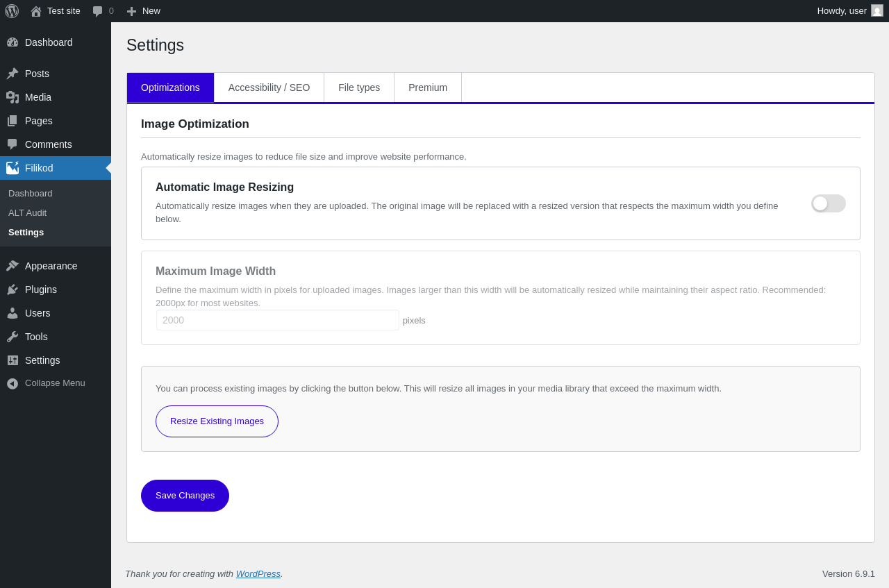Screen dimensions: 889x588
Task: Select the Premium tab
Action: 428,87
